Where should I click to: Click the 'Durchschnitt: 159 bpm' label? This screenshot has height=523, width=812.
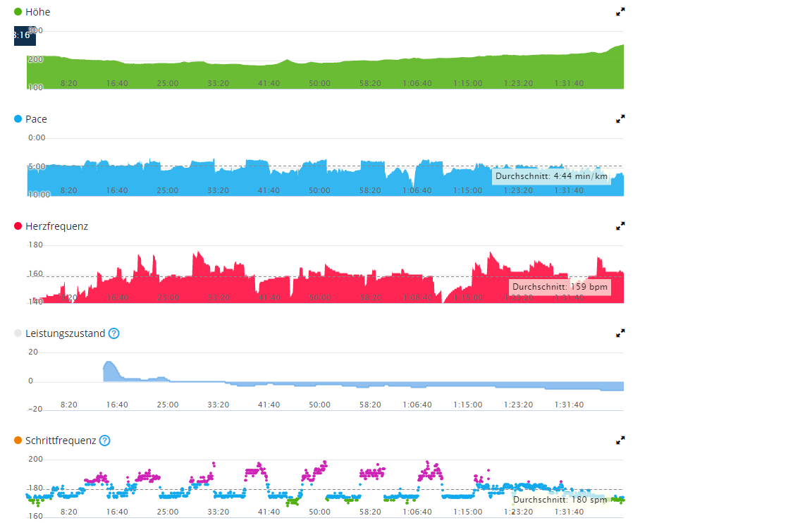click(560, 287)
